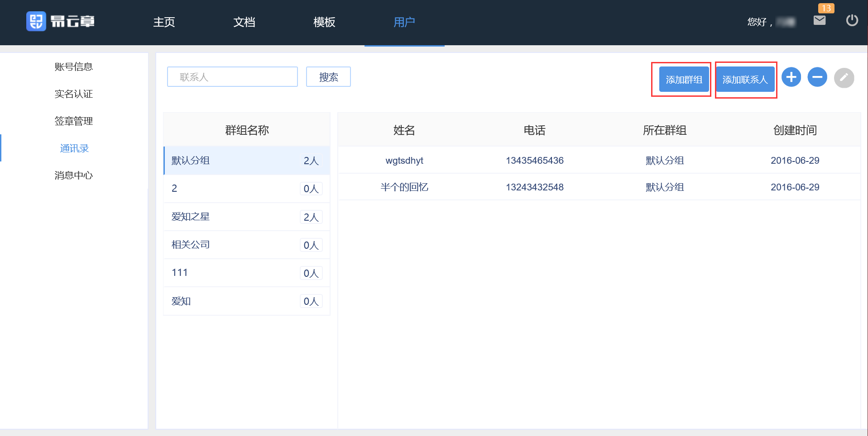Switch to the 模板 tab
The width and height of the screenshot is (868, 436).
click(324, 22)
